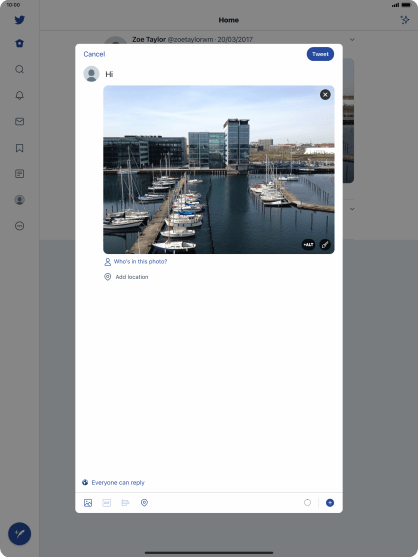Add +ALT description badge on photo
This screenshot has width=418, height=557.
[x=308, y=244]
